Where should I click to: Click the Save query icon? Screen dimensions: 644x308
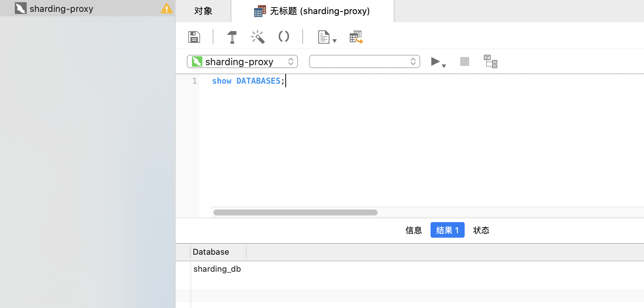click(194, 37)
